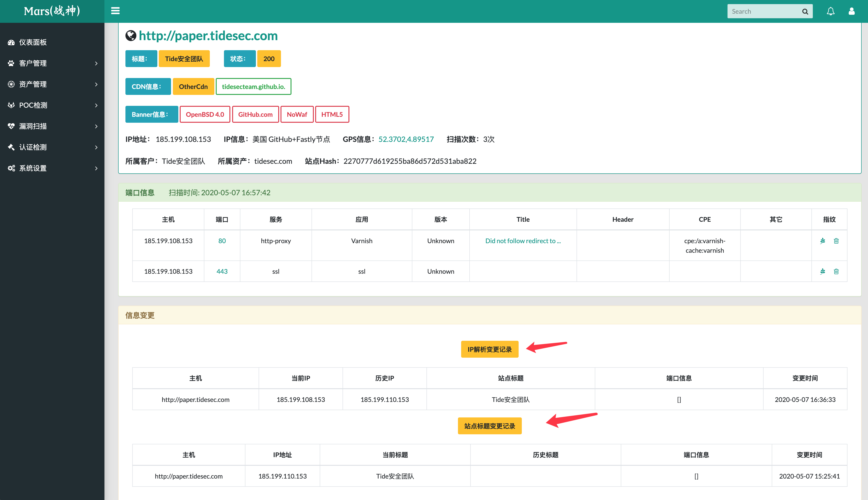Click the 站点标题变更记录 button
The image size is (868, 500).
tap(490, 425)
